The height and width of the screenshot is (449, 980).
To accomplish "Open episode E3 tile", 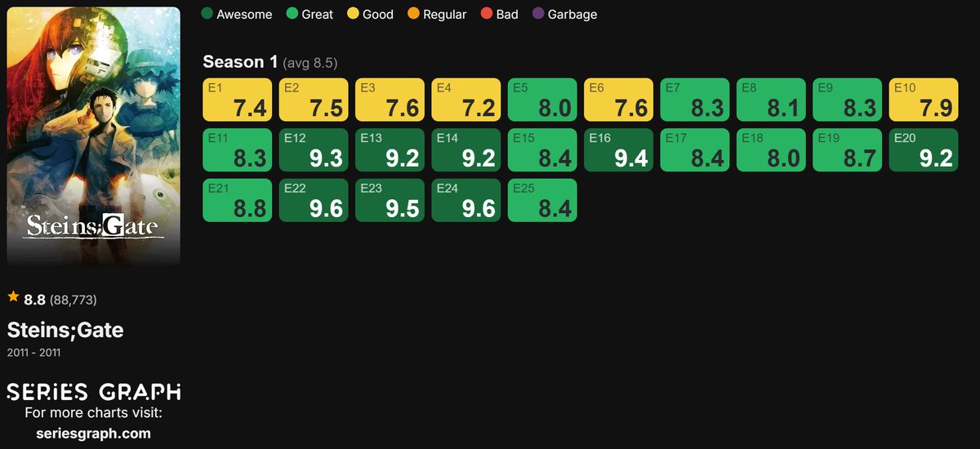I will coord(390,100).
